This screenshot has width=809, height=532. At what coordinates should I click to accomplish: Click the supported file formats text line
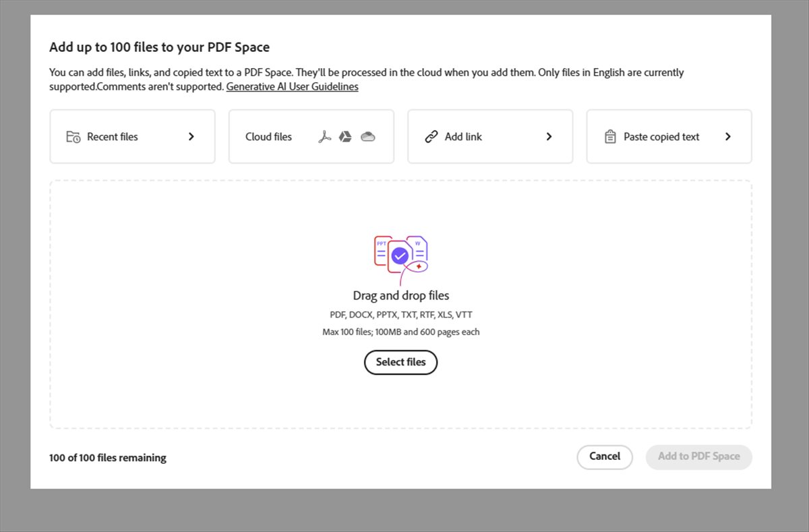[401, 315]
